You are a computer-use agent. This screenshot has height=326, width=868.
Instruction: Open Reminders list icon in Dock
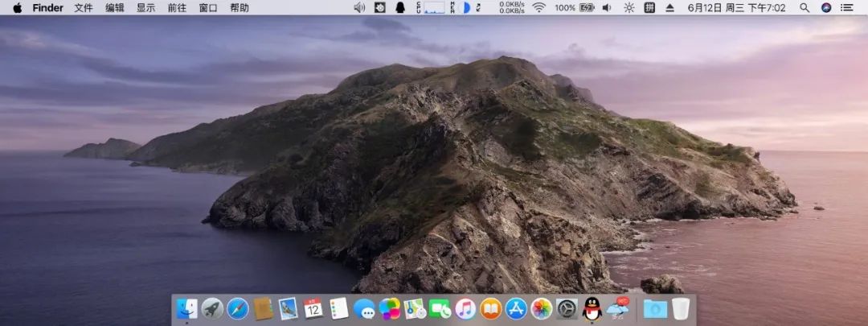(x=339, y=309)
